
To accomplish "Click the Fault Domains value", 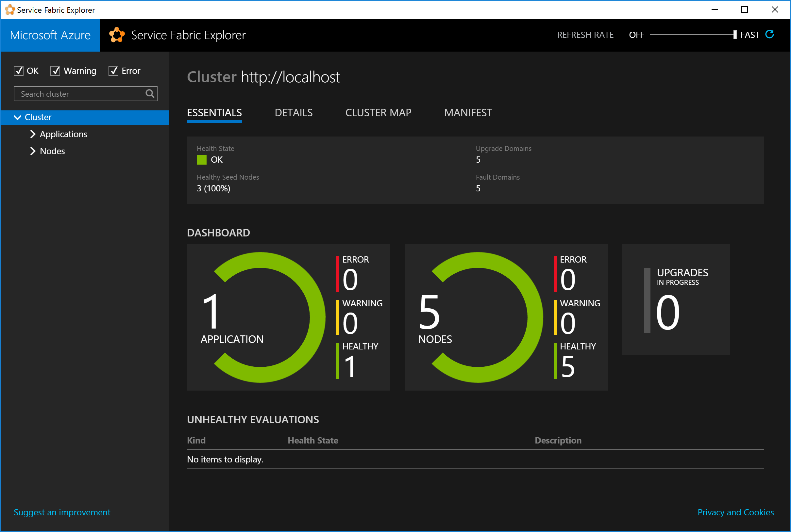I will [478, 188].
